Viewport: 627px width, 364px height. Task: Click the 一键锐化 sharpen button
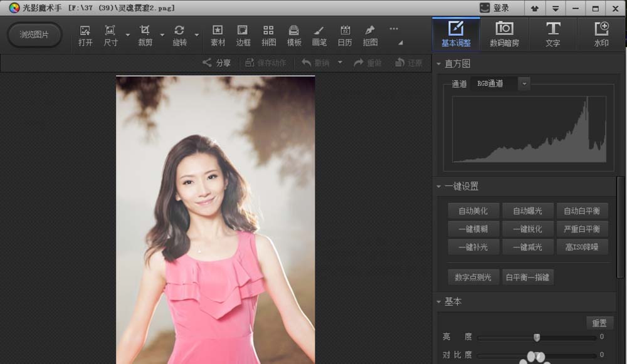pyautogui.click(x=527, y=229)
